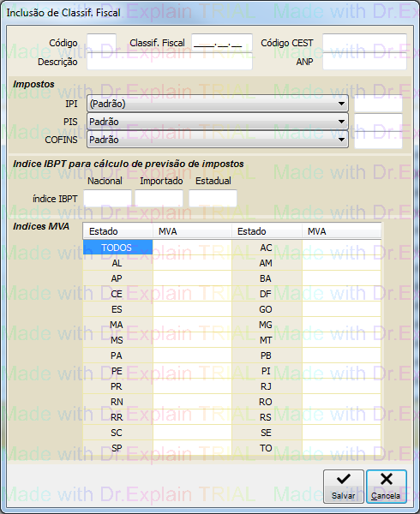This screenshot has width=420, height=514.
Task: Click the Salvar checkmark button
Action: (343, 487)
